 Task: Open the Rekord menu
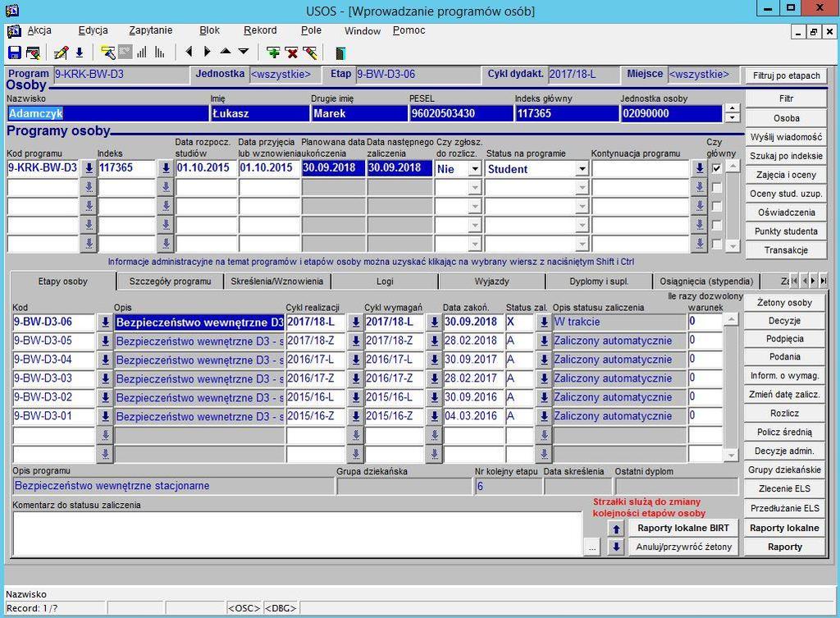pyautogui.click(x=260, y=30)
